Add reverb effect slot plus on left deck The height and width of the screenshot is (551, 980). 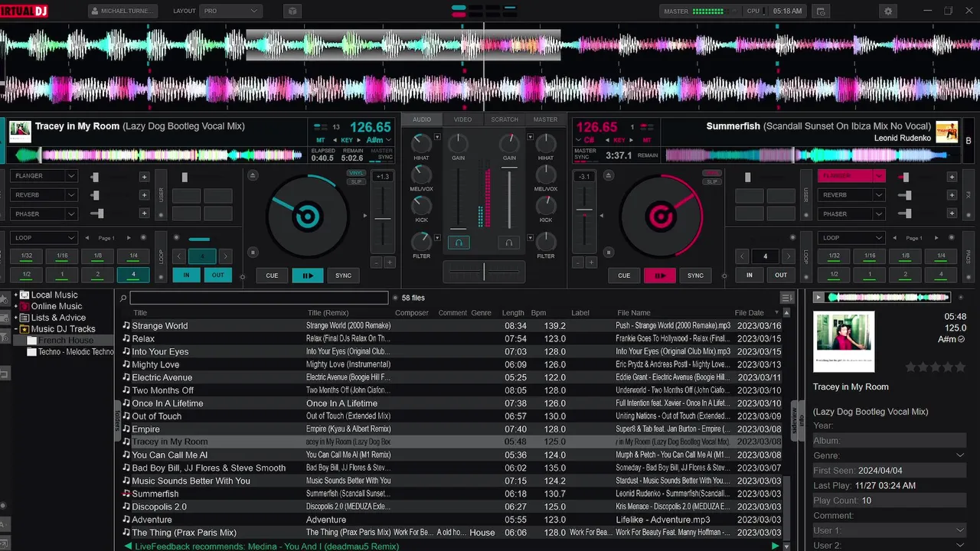click(144, 195)
